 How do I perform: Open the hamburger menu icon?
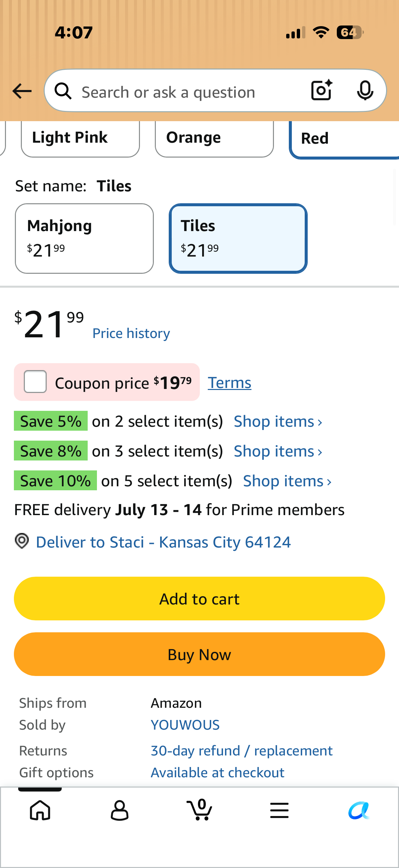pyautogui.click(x=279, y=810)
